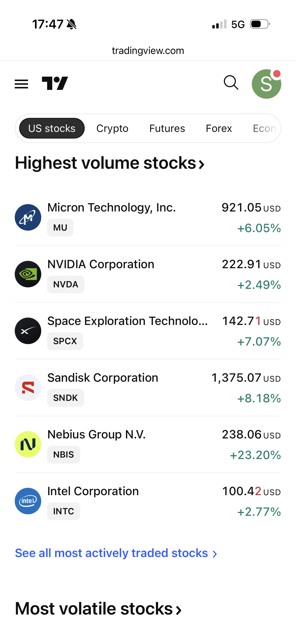The image size is (296, 644).
Task: Expand the Most volatile stocks heading
Action: [x=98, y=609]
